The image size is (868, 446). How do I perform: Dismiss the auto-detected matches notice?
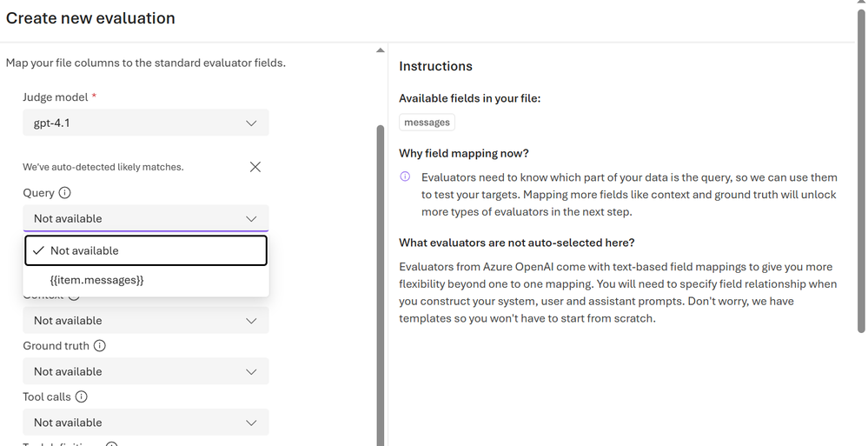tap(255, 167)
